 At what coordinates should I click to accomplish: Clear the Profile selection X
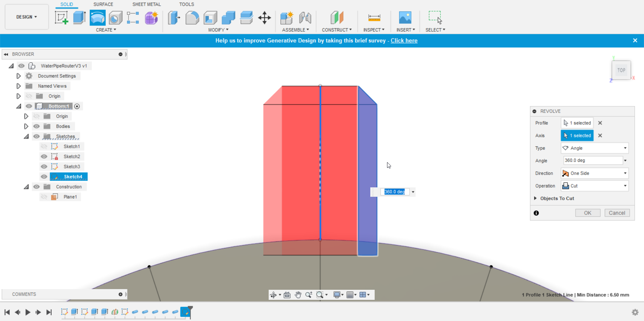(600, 123)
